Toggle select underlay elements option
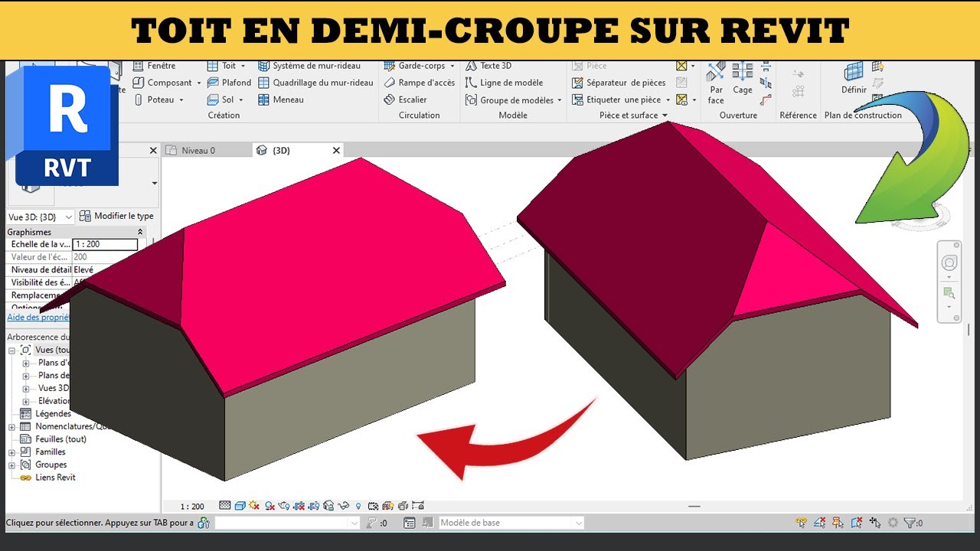Screen dimensions: 980x551 pyautogui.click(x=820, y=523)
